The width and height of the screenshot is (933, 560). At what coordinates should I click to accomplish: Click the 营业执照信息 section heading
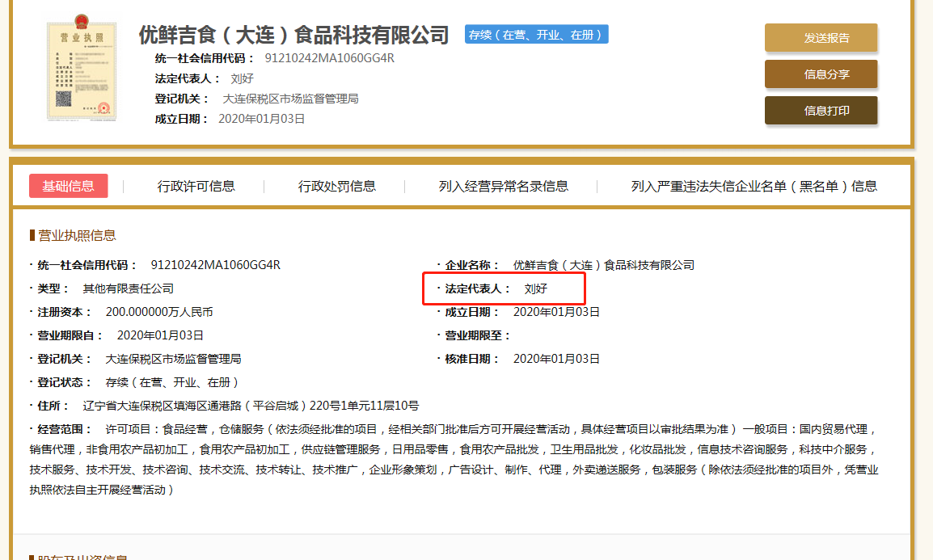coord(77,235)
